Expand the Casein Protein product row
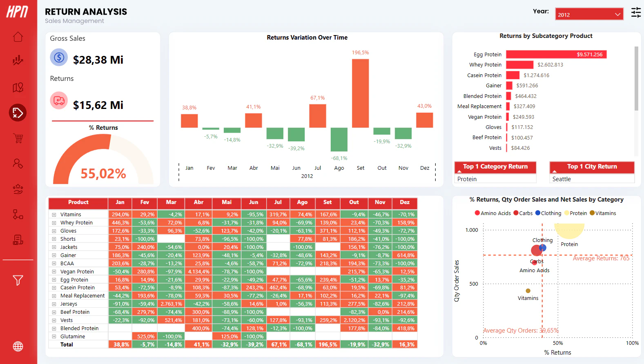644x364 pixels. [53, 288]
